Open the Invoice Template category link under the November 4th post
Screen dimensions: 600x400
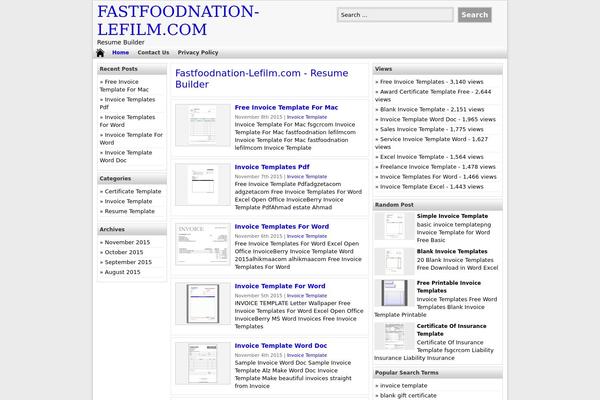pyautogui.click(x=307, y=355)
